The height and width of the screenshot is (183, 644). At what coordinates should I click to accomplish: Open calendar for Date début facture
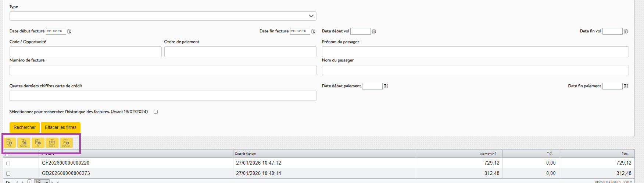69,32
